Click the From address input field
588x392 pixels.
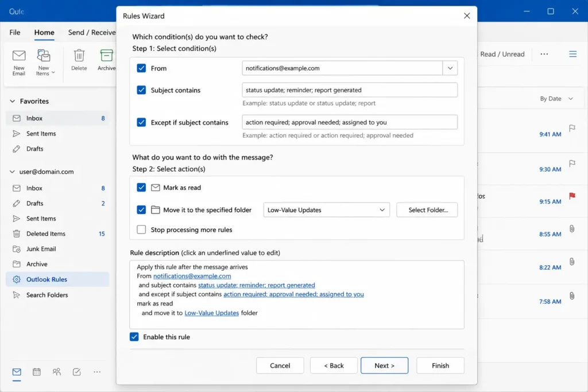(342, 68)
